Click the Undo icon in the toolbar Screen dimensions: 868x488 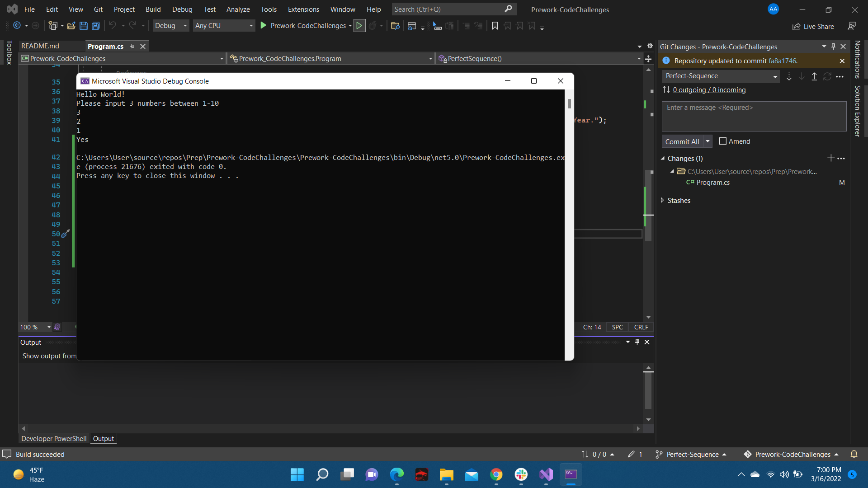(x=113, y=26)
